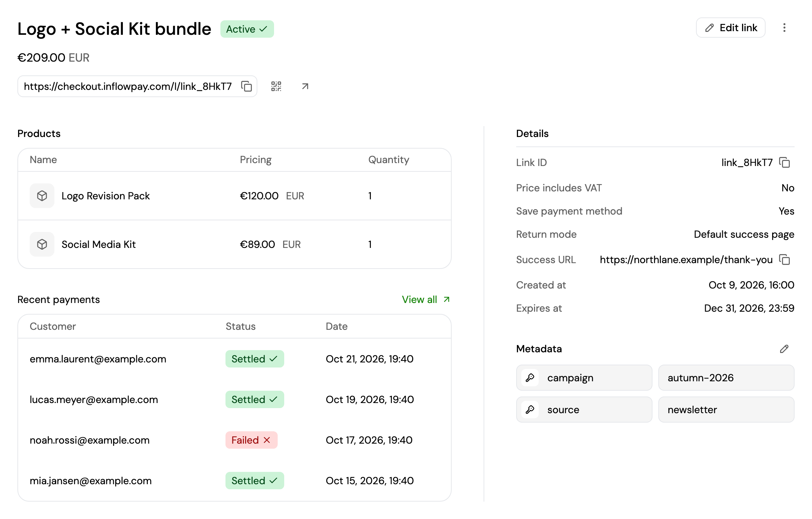The width and height of the screenshot is (812, 519).
Task: Click the Oct 17, 2026, 19:40 date
Action: click(369, 440)
